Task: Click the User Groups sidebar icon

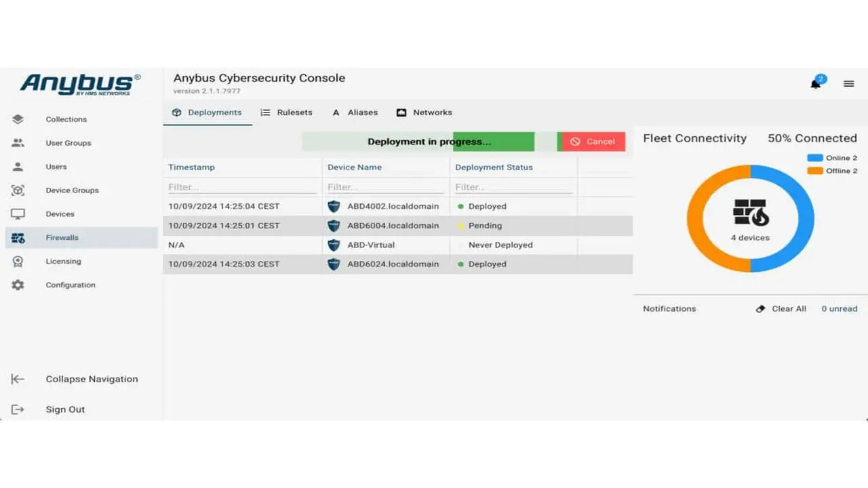Action: [x=18, y=143]
